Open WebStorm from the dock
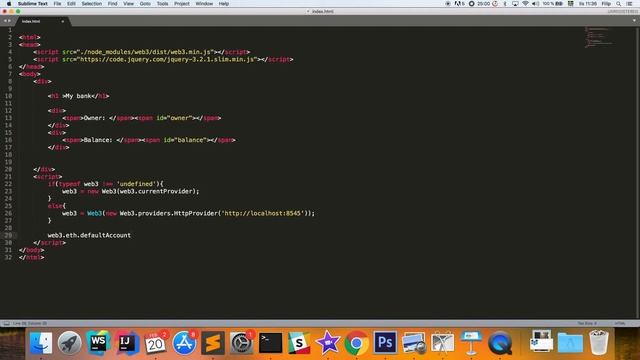Screen dimensions: 640x360 [x=98, y=342]
